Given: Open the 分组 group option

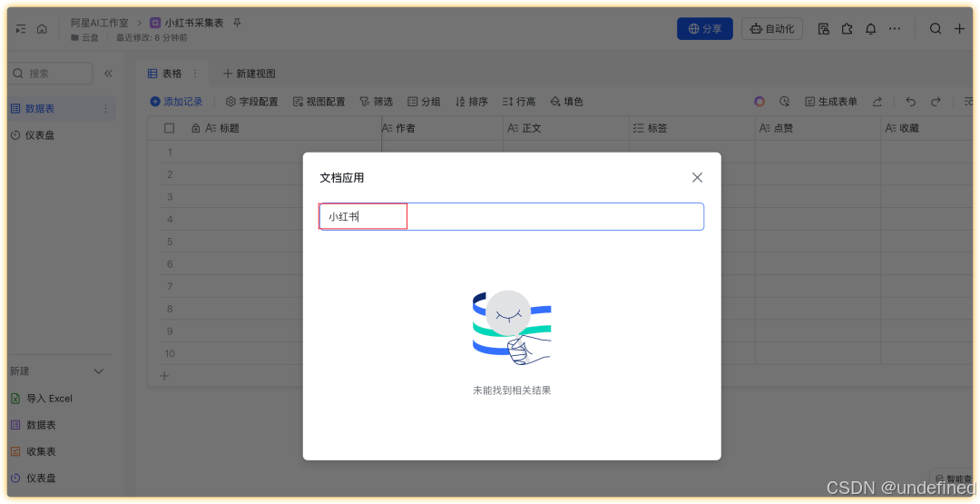Looking at the screenshot, I should pyautogui.click(x=424, y=102).
